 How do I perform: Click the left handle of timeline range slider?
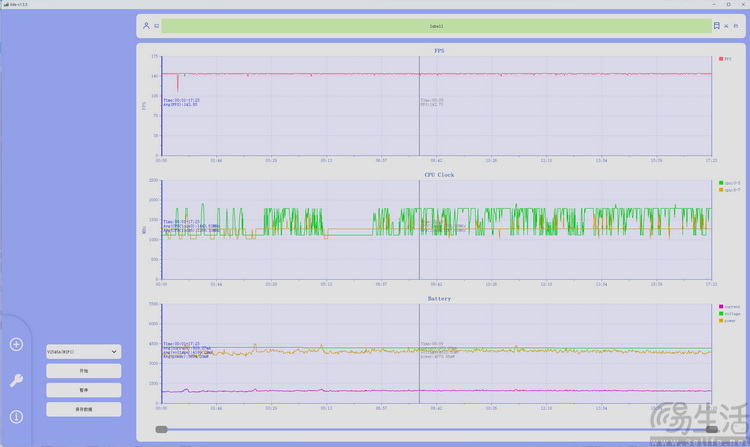161,429
